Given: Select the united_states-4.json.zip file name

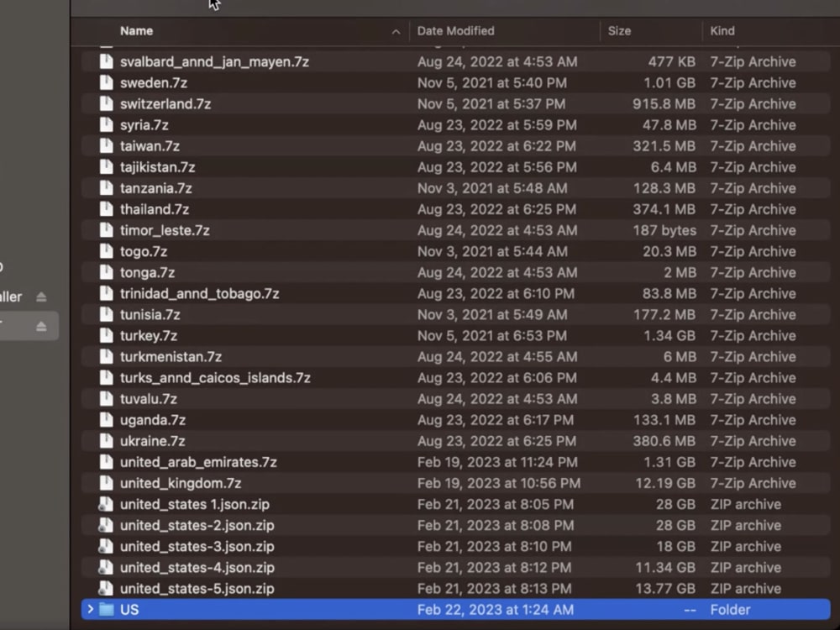Looking at the screenshot, I should (197, 567).
